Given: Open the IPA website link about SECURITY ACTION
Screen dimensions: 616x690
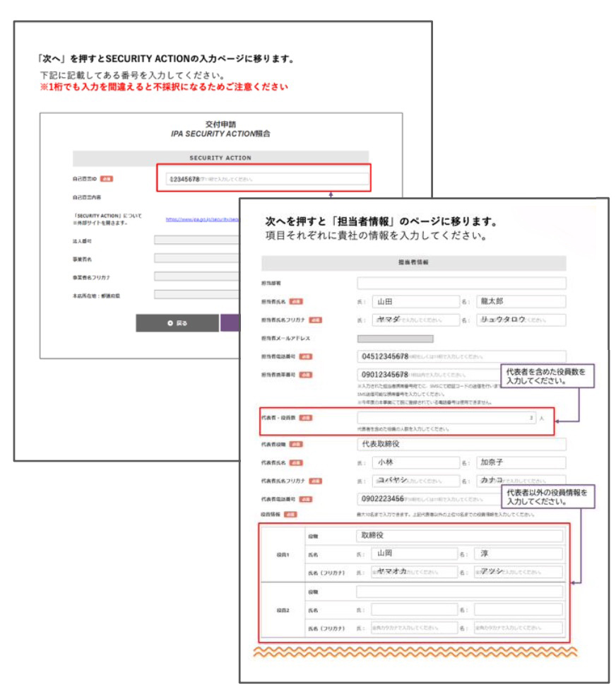Looking at the screenshot, I should [203, 219].
